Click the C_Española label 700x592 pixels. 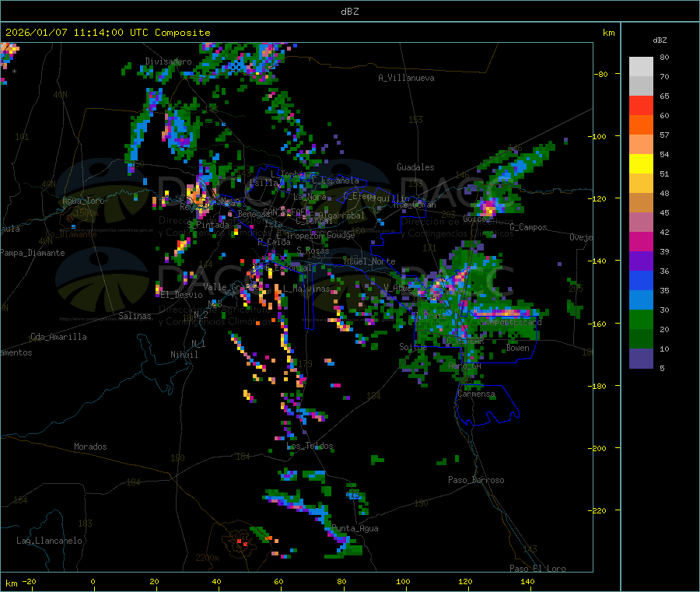(x=335, y=180)
